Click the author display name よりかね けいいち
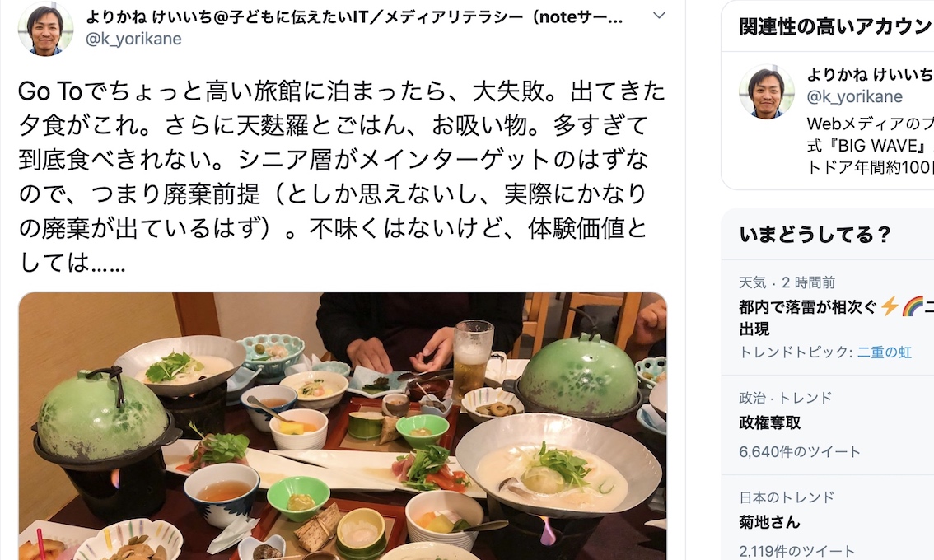 click(x=149, y=17)
